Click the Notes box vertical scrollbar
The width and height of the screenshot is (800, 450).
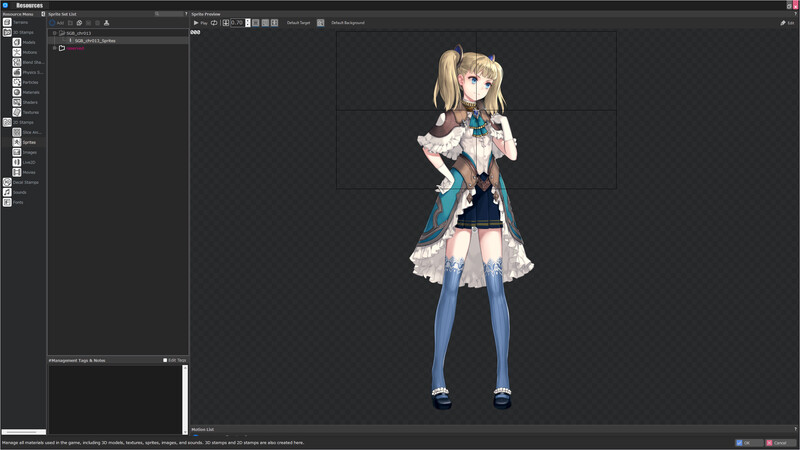185,400
